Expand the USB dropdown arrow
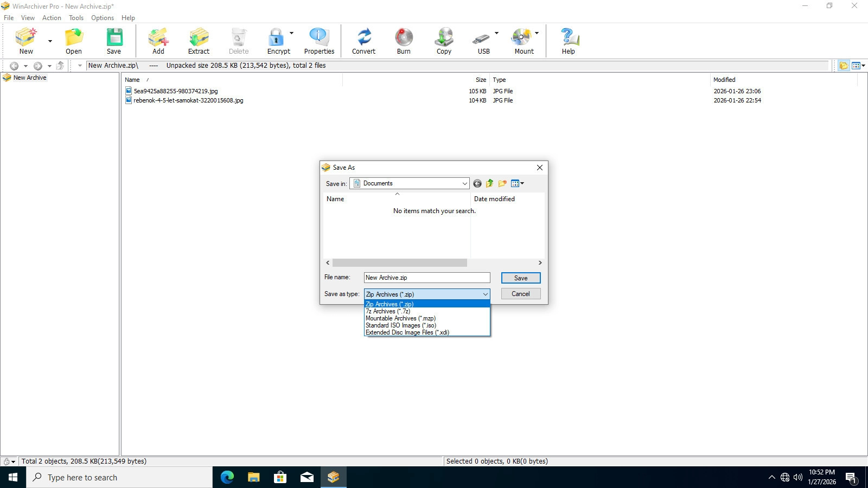 pos(496,33)
